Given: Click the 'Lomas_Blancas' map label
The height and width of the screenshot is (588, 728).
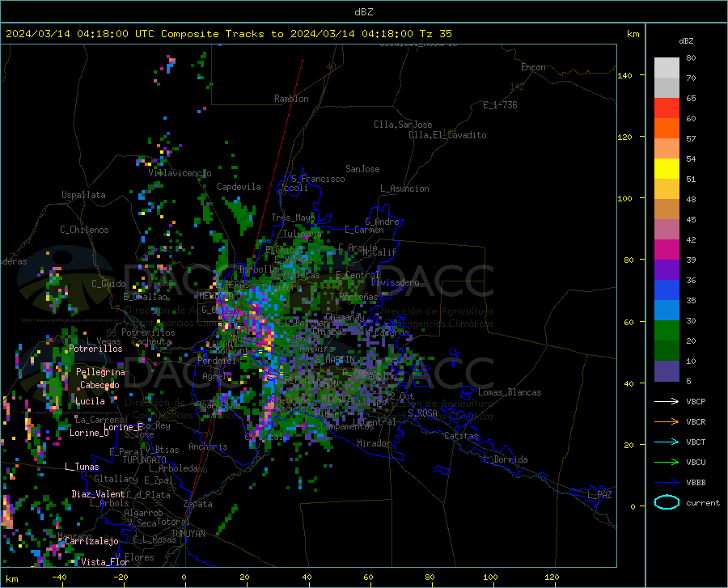Looking at the screenshot, I should [510, 392].
